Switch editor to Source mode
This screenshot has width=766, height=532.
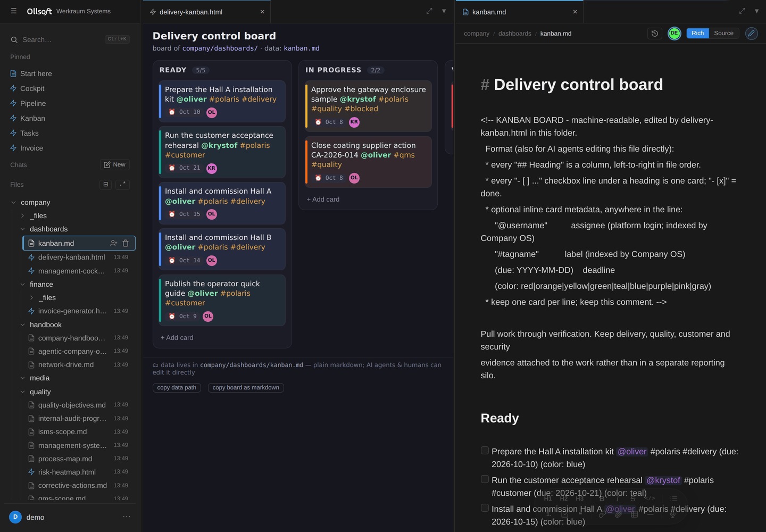click(723, 33)
